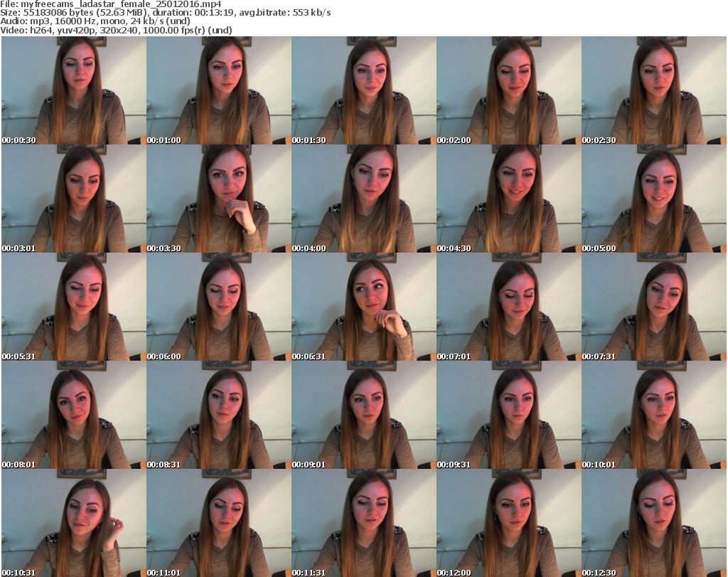Viewport: 728px width, 577px height.
Task: Click the thumbnail stamped 00:02:30
Action: [x=654, y=90]
